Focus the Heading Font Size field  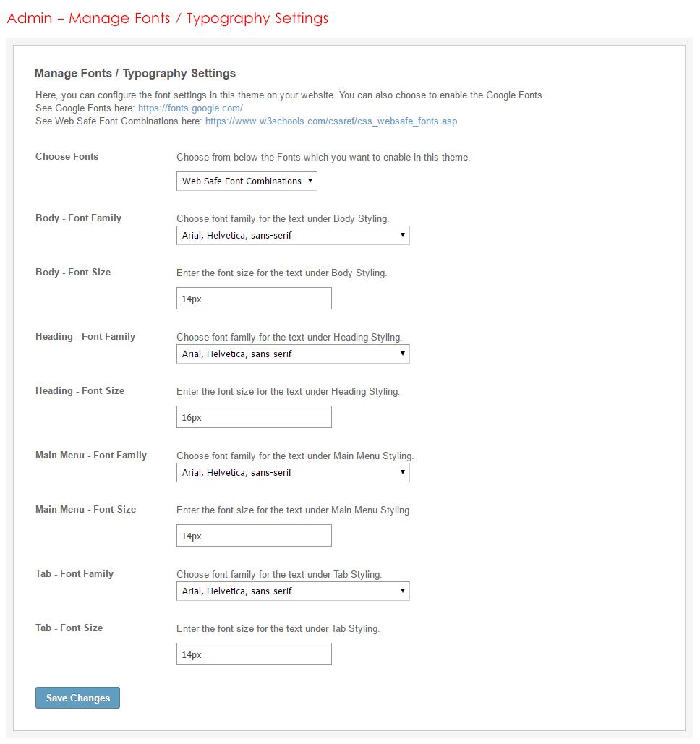(254, 417)
